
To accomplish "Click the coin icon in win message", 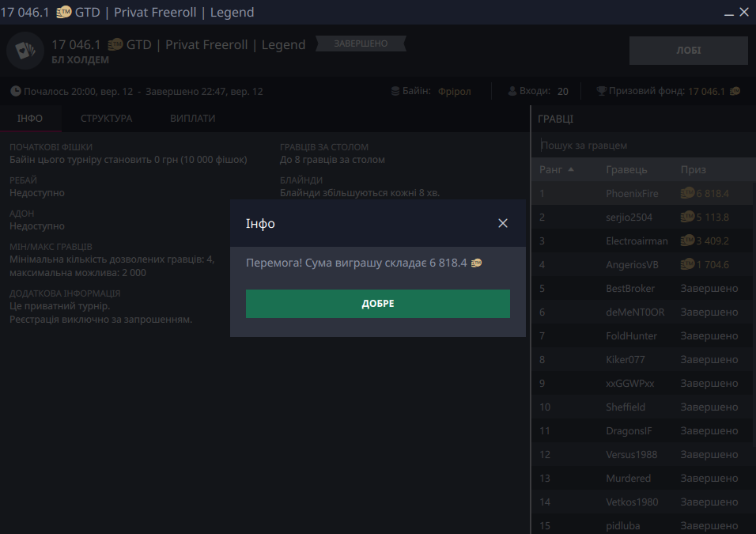I will pos(477,263).
